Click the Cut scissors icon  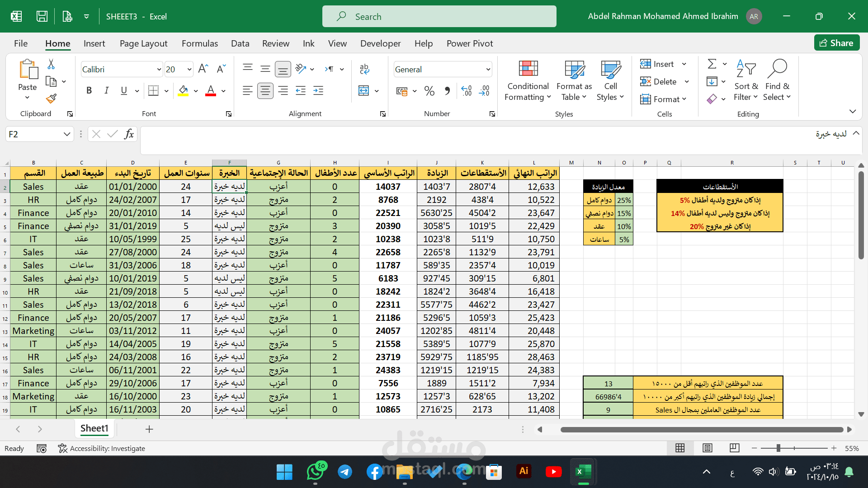click(51, 64)
